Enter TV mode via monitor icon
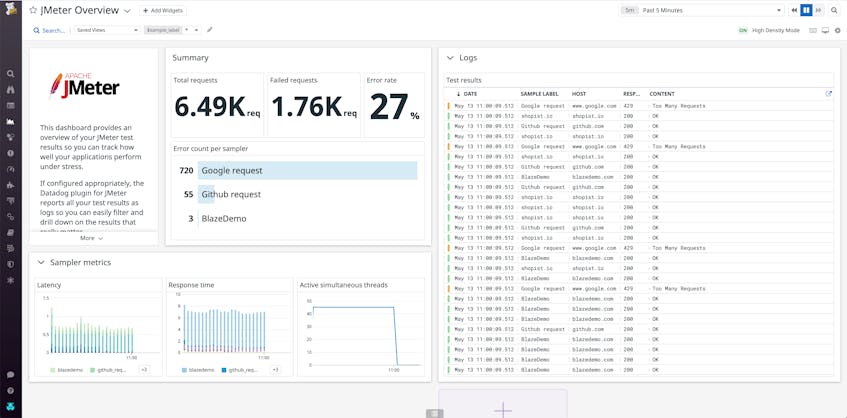 825,31
